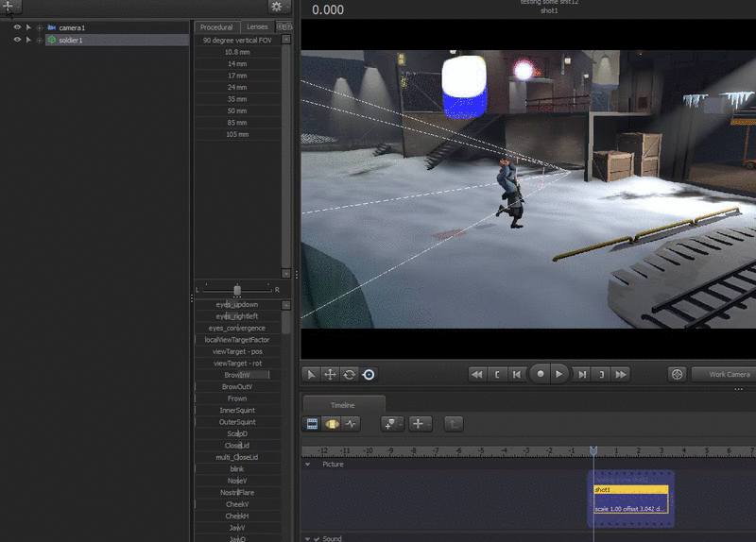Click the animation set settings gear
The image size is (756, 542).
coord(276,7)
